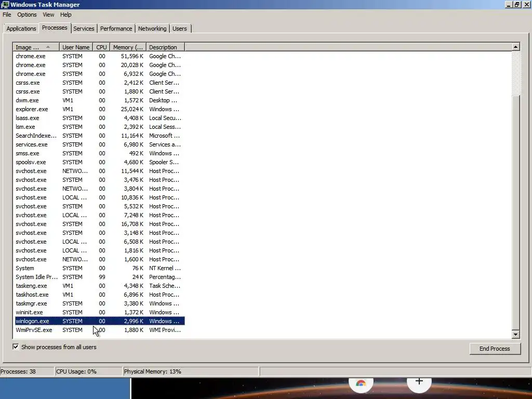Click the Processes: 38 status entry

(x=27, y=371)
